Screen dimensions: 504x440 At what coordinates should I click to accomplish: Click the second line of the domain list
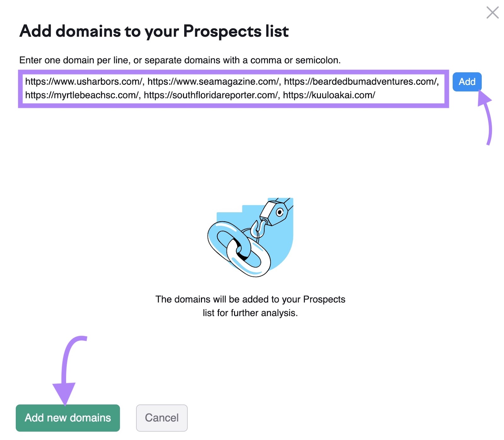pyautogui.click(x=202, y=94)
